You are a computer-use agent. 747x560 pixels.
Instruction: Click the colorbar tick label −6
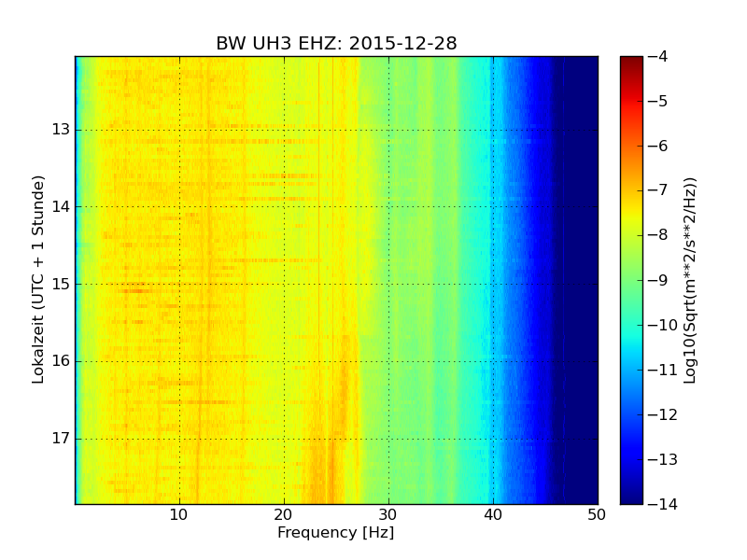point(658,146)
